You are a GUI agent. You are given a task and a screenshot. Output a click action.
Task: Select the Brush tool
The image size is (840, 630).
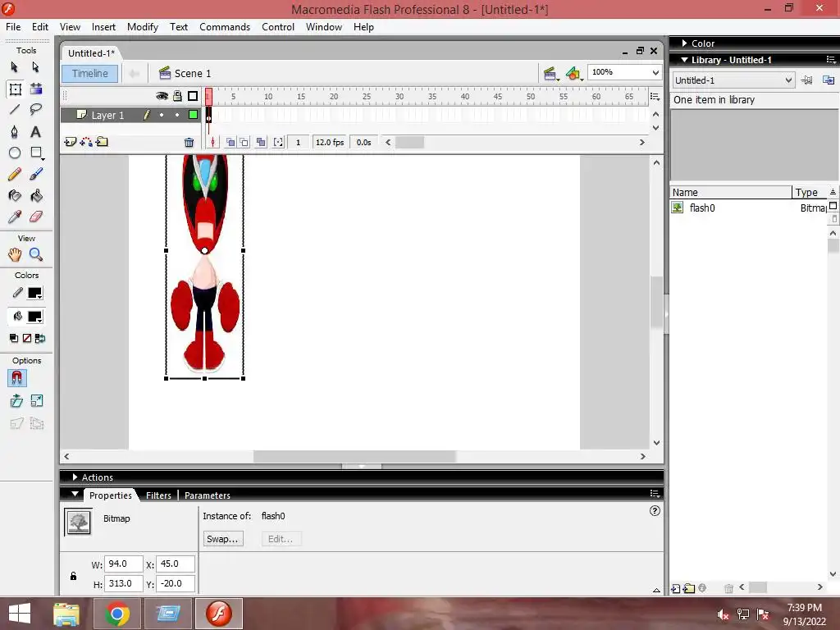[36, 174]
